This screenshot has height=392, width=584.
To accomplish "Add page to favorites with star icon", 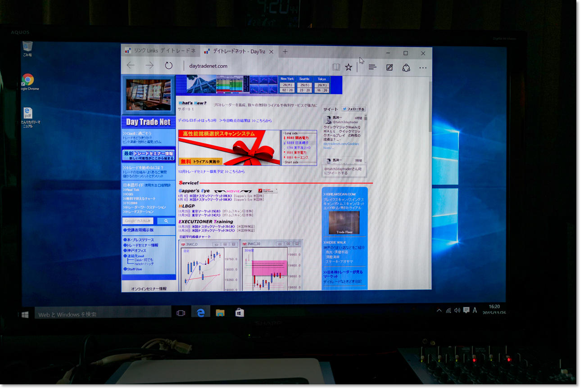I will click(x=349, y=67).
